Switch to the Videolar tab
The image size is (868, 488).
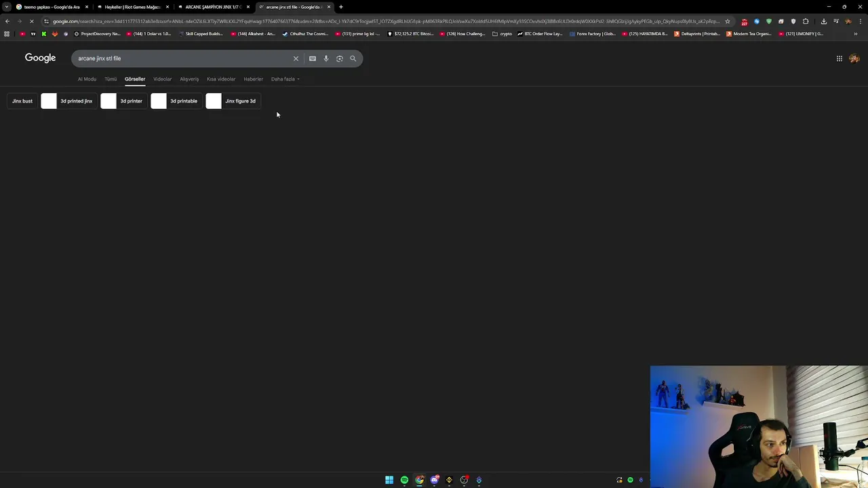tap(162, 79)
